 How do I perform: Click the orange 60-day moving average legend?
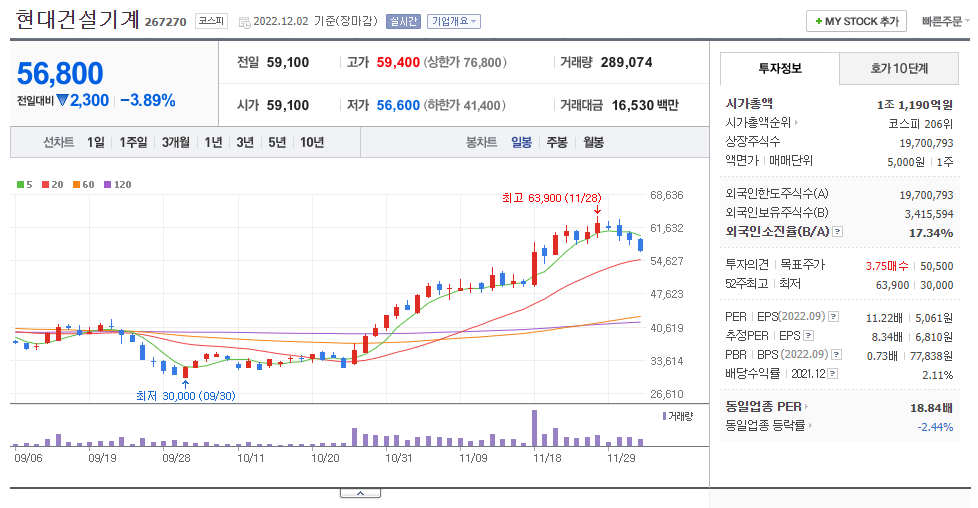tap(84, 185)
